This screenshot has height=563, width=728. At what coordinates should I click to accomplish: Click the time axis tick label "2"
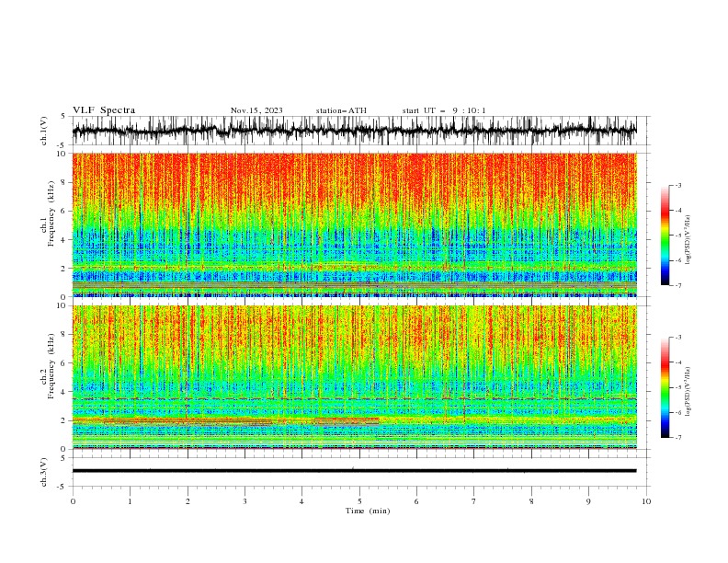pyautogui.click(x=188, y=501)
